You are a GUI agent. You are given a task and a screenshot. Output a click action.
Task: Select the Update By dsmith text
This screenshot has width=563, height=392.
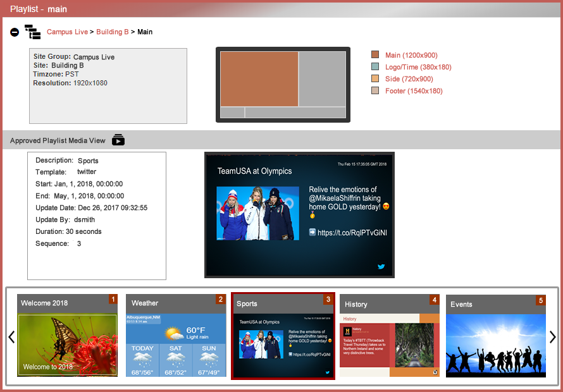tap(65, 219)
